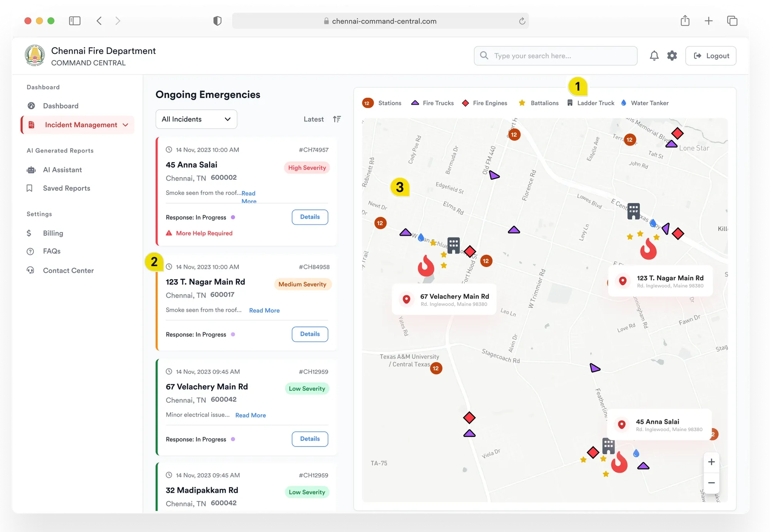This screenshot has width=770, height=532.
Task: Click the sort order icon beside Latest
Action: click(337, 119)
